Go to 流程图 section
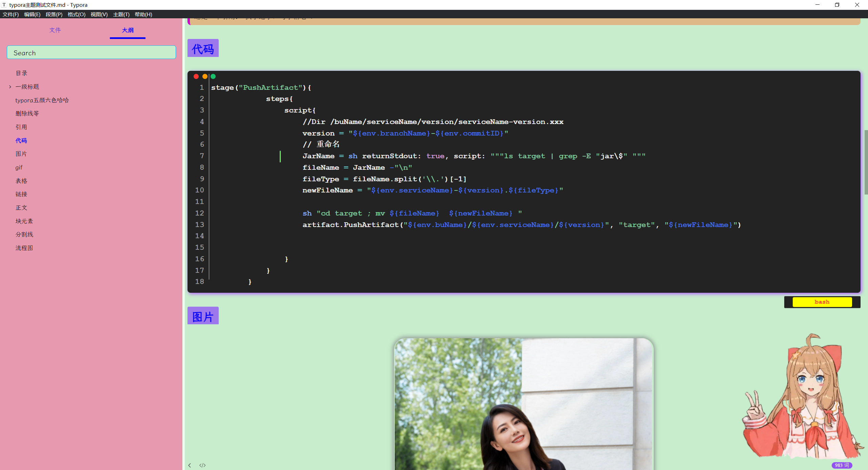This screenshot has width=868, height=470. tap(24, 248)
